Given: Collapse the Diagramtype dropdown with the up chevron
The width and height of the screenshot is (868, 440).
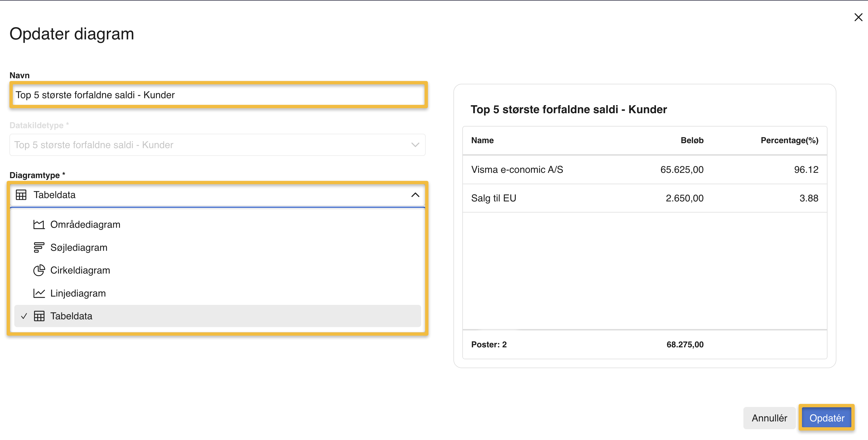Looking at the screenshot, I should pyautogui.click(x=415, y=195).
